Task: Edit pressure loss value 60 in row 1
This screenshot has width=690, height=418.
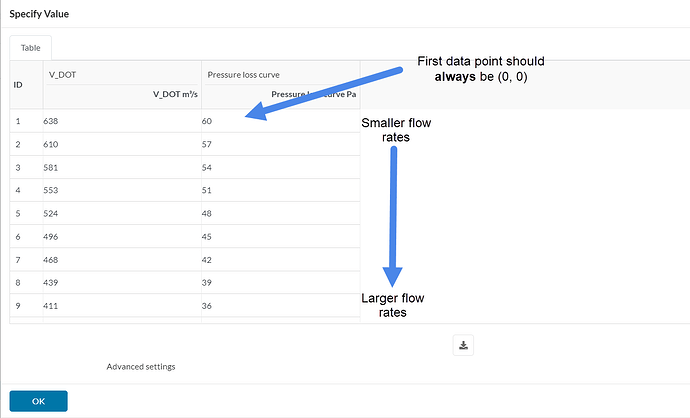Action: pyautogui.click(x=280, y=121)
